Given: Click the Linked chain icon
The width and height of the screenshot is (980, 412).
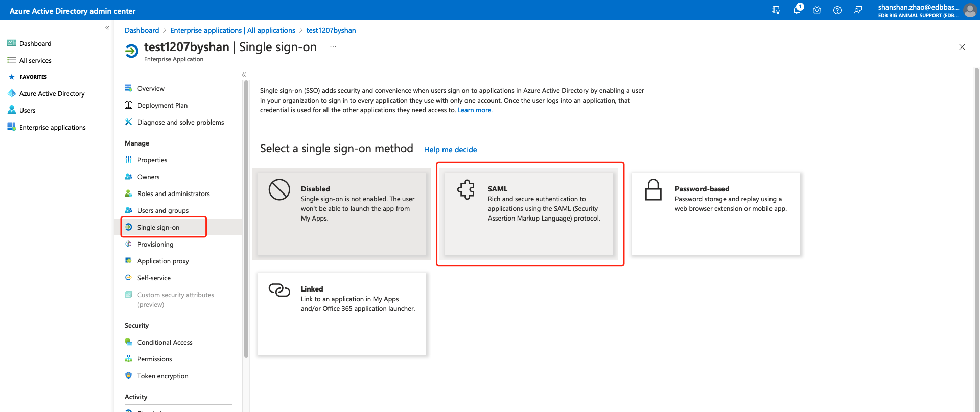Looking at the screenshot, I should tap(279, 290).
